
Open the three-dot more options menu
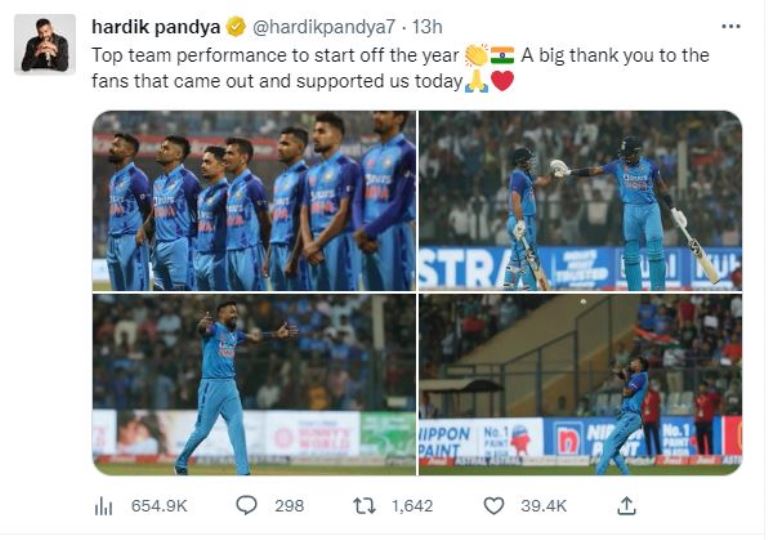[x=731, y=26]
